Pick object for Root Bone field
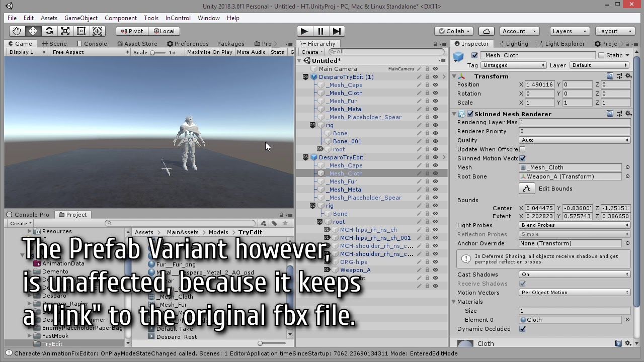644x362 pixels. (627, 176)
